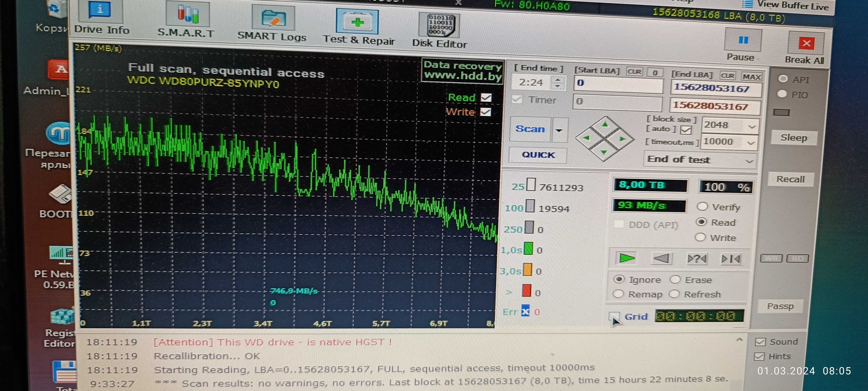
Task: Click Start LBA CUR button
Action: click(634, 72)
